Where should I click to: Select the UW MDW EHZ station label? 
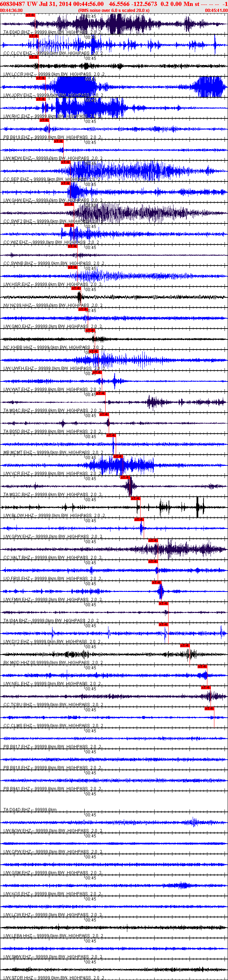click(x=53, y=158)
